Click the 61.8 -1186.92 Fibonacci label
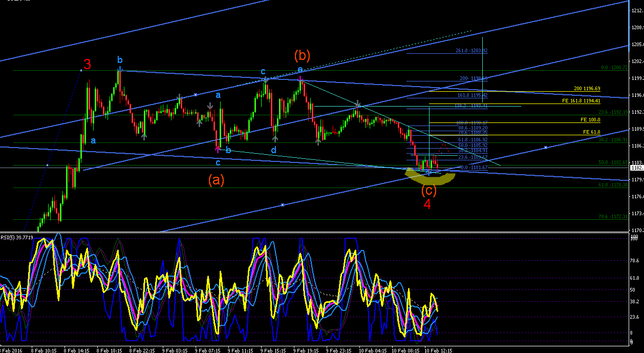 point(473,139)
